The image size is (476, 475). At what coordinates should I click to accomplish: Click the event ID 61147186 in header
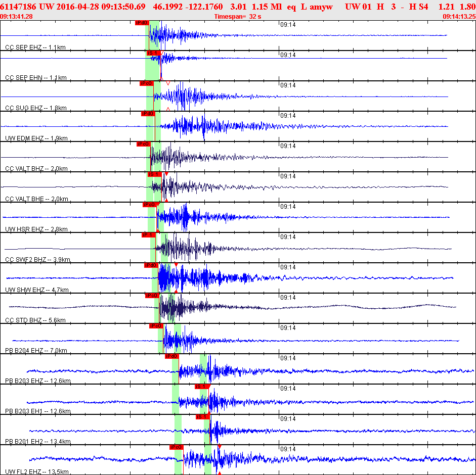click(x=19, y=7)
